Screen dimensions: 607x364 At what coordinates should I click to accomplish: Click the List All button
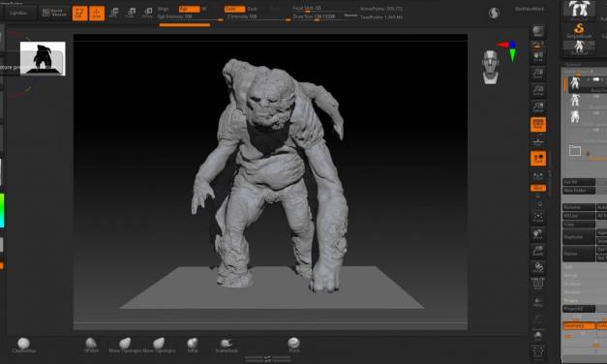coord(579,182)
